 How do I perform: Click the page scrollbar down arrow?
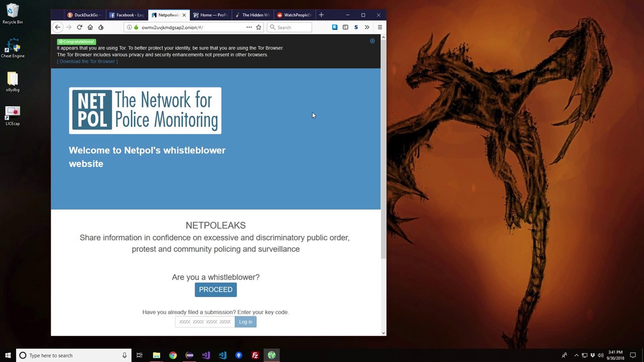383,333
